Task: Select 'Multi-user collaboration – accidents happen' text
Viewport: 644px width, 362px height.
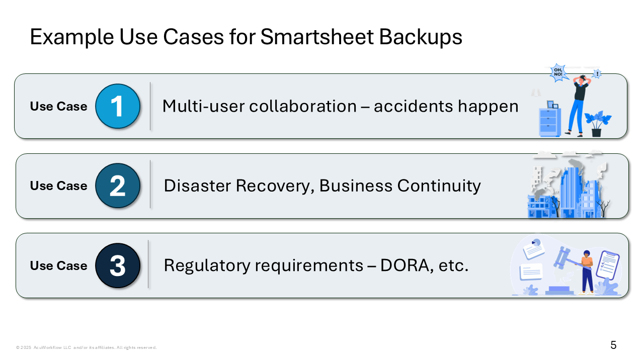Action: click(x=340, y=106)
